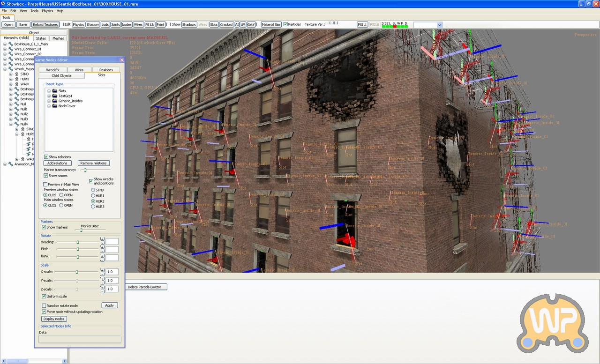Viewport: 600px width, 364px height.
Task: Expand the TestGrp1 folder node
Action: pos(49,96)
